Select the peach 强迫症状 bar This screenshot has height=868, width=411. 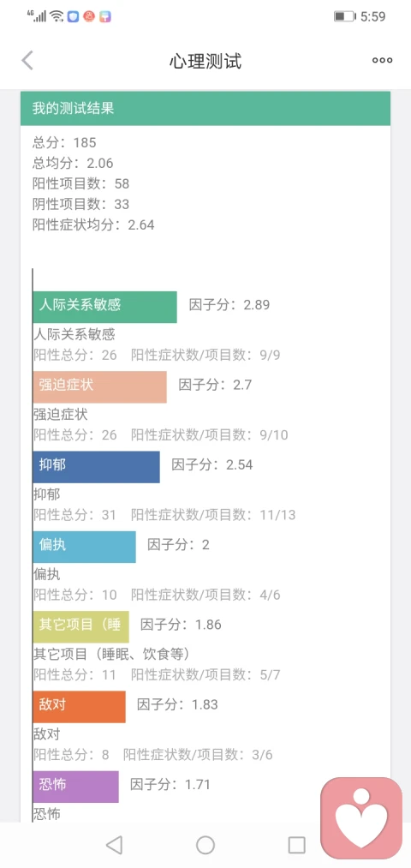coord(99,387)
